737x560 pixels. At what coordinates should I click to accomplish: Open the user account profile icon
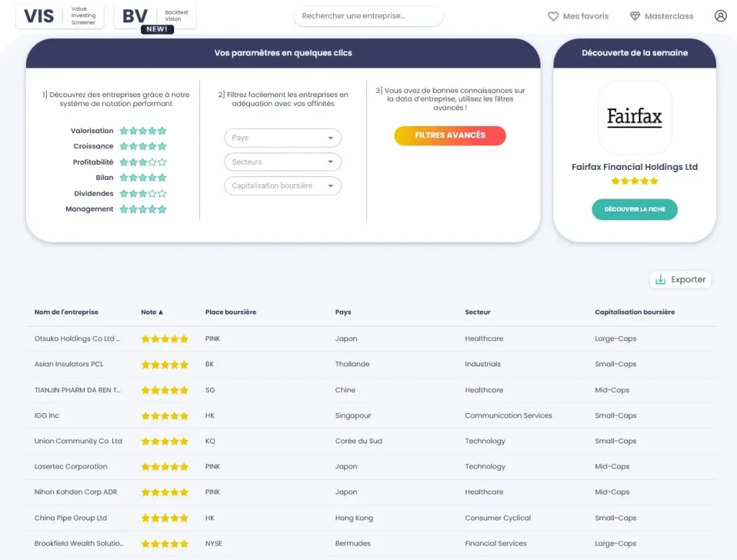(x=720, y=16)
